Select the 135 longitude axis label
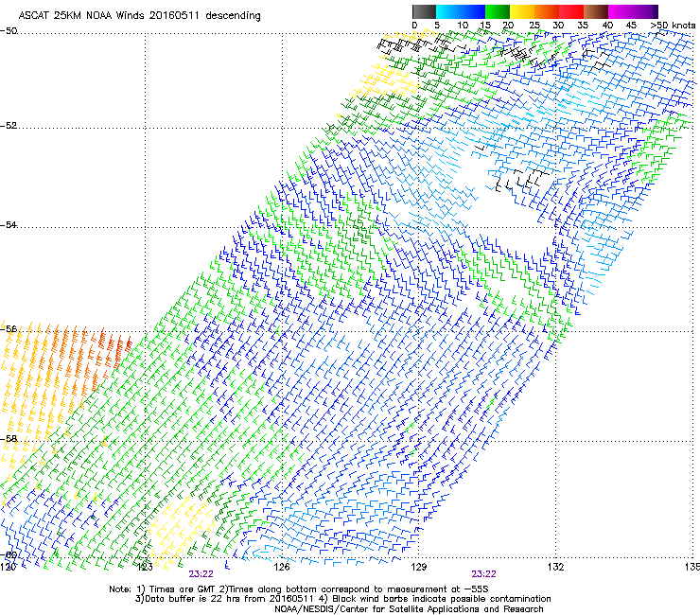 click(x=692, y=567)
